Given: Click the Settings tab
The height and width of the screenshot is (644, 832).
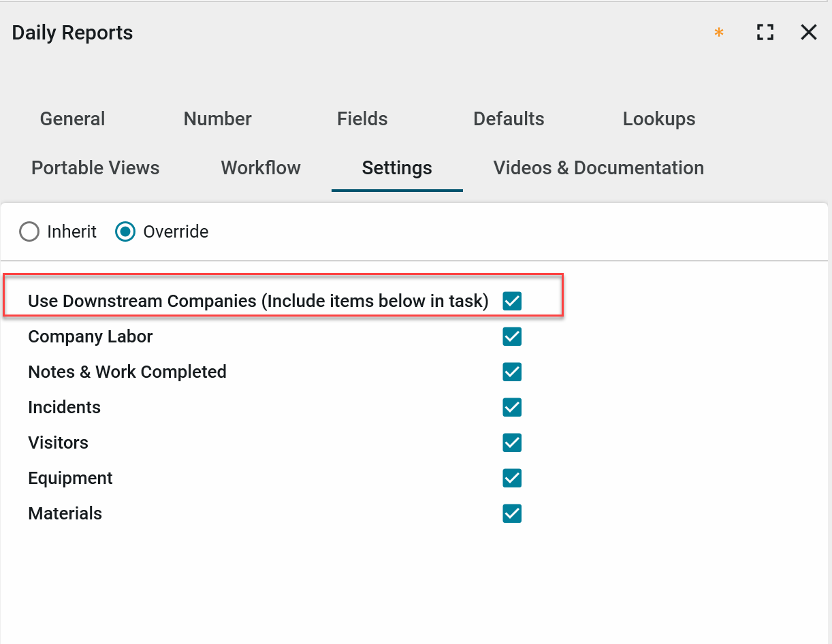Looking at the screenshot, I should point(397,167).
